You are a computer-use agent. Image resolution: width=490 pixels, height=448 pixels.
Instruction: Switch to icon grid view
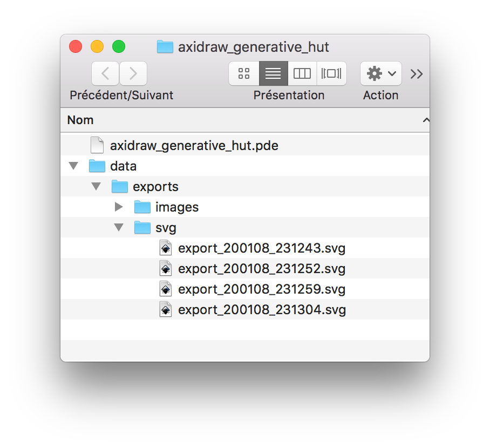tap(244, 73)
